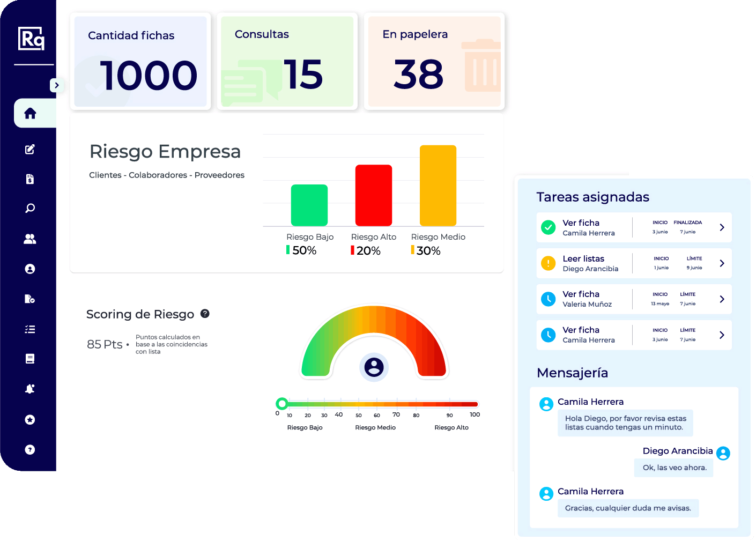Viewport: 756px width, 541px height.
Task: Select the verified document icon in sidebar
Action: (x=29, y=299)
